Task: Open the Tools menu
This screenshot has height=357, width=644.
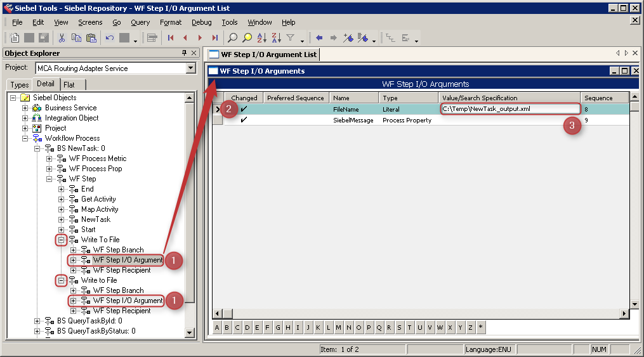Action: click(230, 22)
